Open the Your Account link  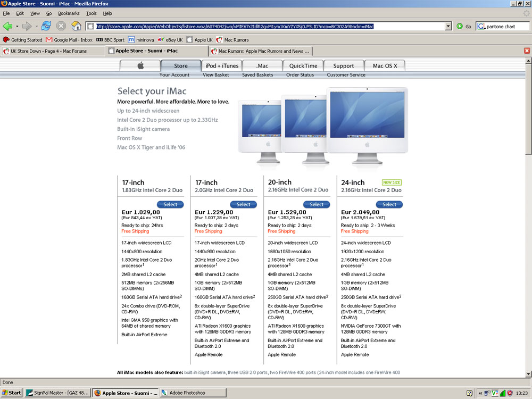(174, 74)
